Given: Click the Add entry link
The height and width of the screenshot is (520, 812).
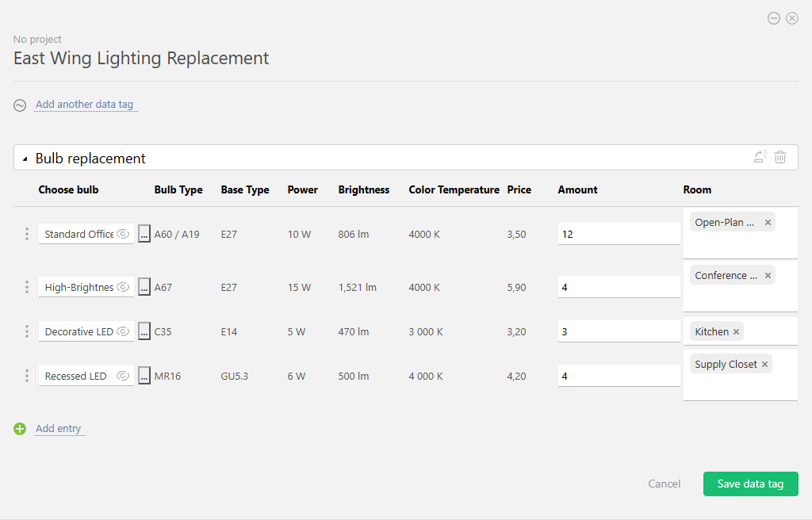Looking at the screenshot, I should 59,428.
